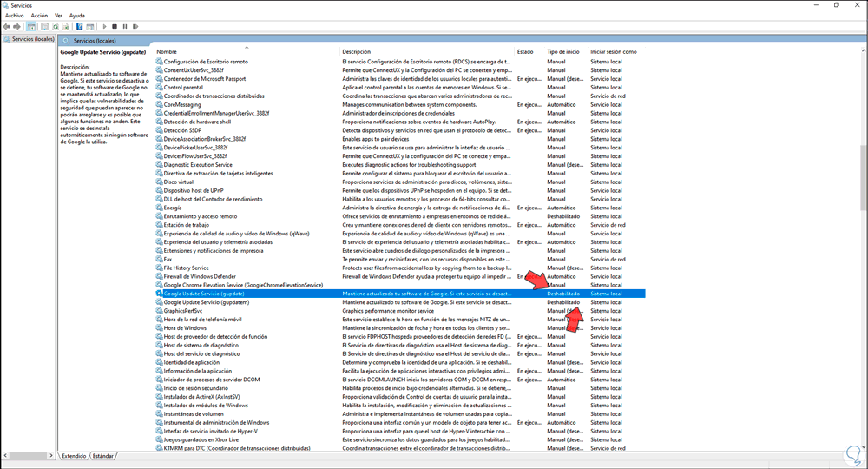Go back with the toolbar back arrow

[x=7, y=27]
